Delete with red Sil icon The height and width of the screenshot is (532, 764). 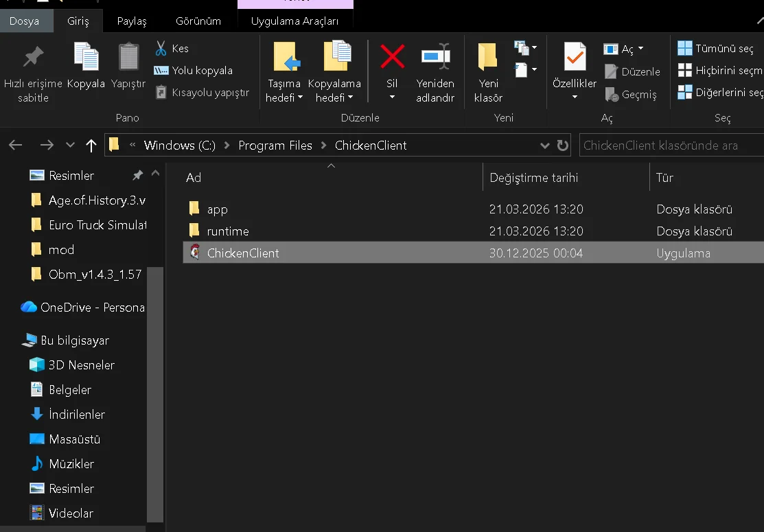(392, 56)
